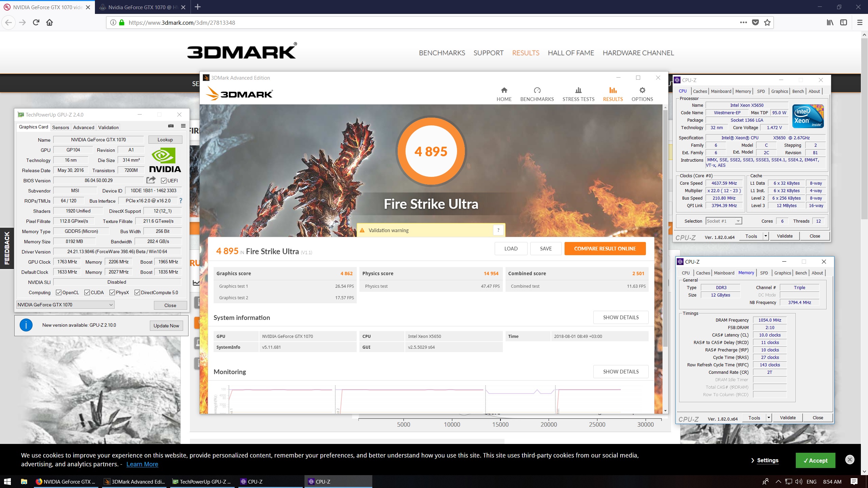Toggle the UEFI checkbox in GPU-Z
The image size is (868, 488).
click(x=164, y=181)
